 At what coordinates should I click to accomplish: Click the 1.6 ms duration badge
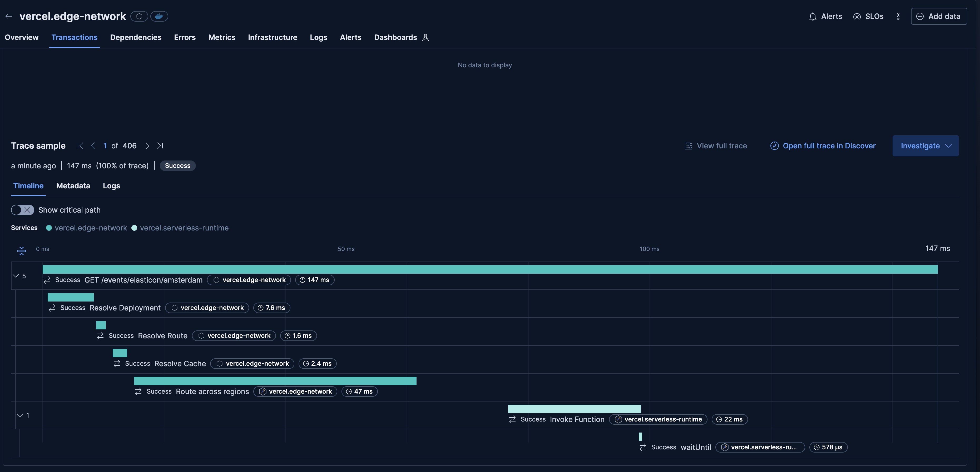tap(298, 336)
